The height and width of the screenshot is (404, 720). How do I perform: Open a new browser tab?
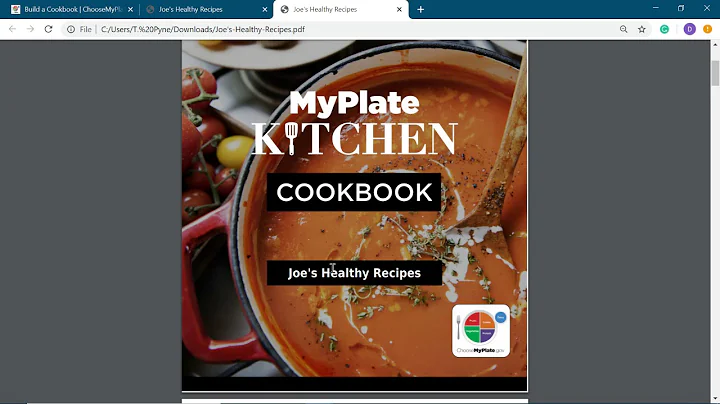(x=421, y=9)
